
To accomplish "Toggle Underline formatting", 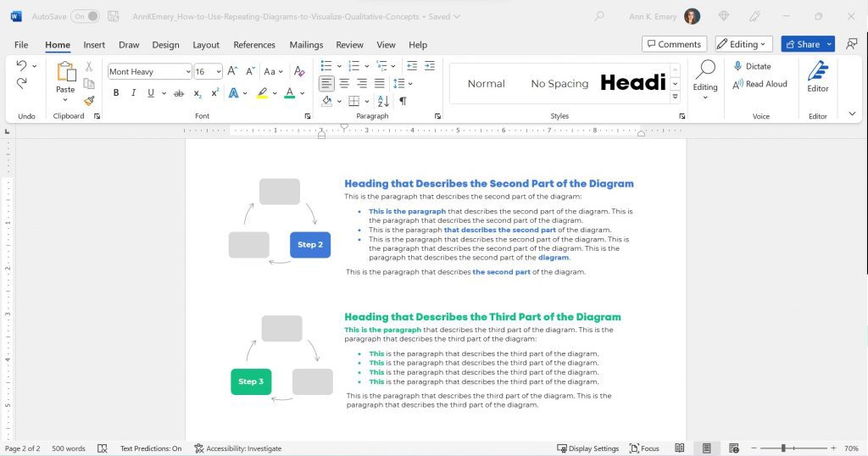I will (151, 93).
